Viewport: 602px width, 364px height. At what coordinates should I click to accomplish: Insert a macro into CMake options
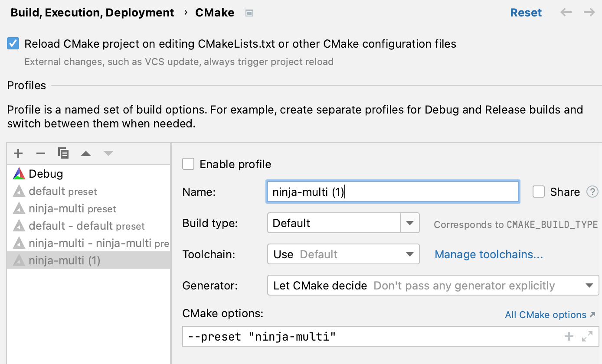568,336
